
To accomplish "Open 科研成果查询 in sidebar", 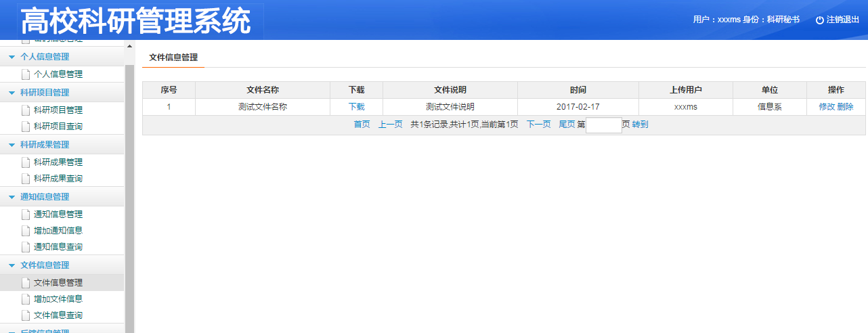I will [58, 179].
